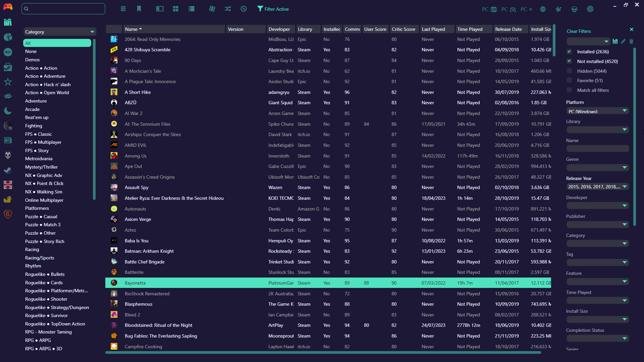Image resolution: width=644 pixels, height=362 pixels.
Task: Save the current filter preset
Action: click(615, 41)
